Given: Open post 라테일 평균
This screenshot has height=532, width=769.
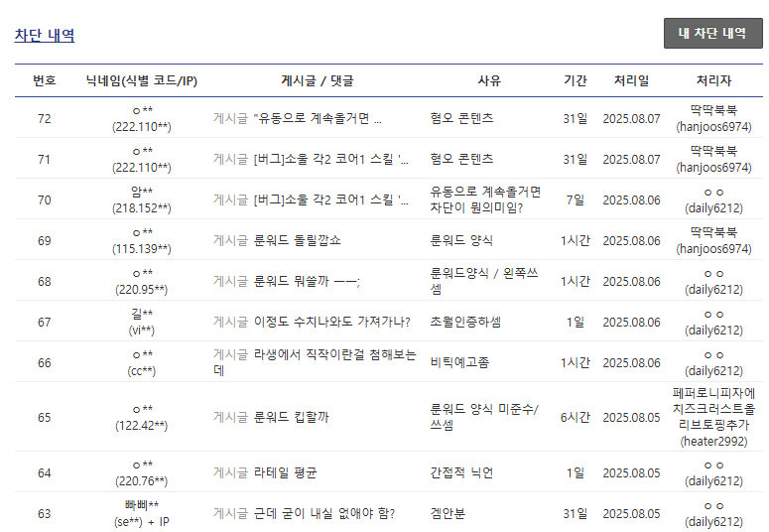Looking at the screenshot, I should coord(285,472).
